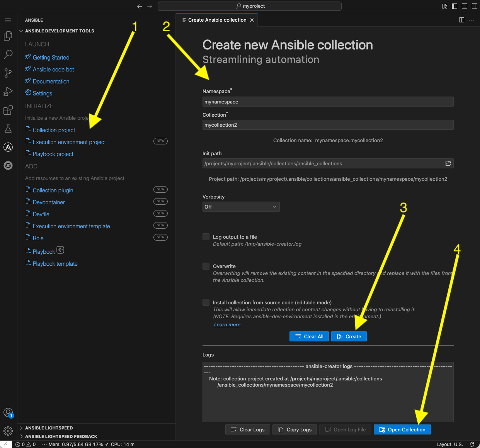Open the Extensions view
480x448 pixels.
click(8, 110)
